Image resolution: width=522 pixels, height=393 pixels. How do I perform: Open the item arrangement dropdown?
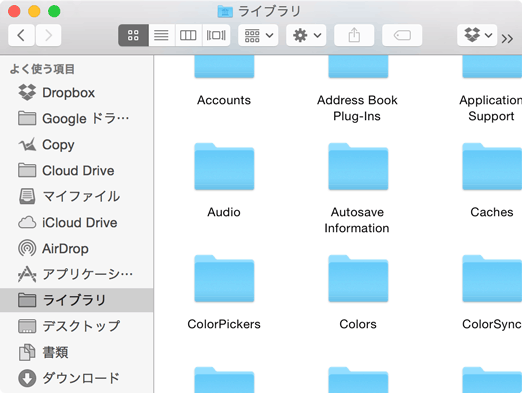tap(258, 35)
